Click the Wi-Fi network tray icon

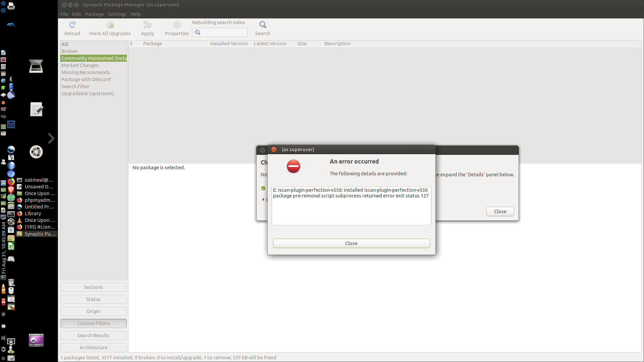[3, 314]
